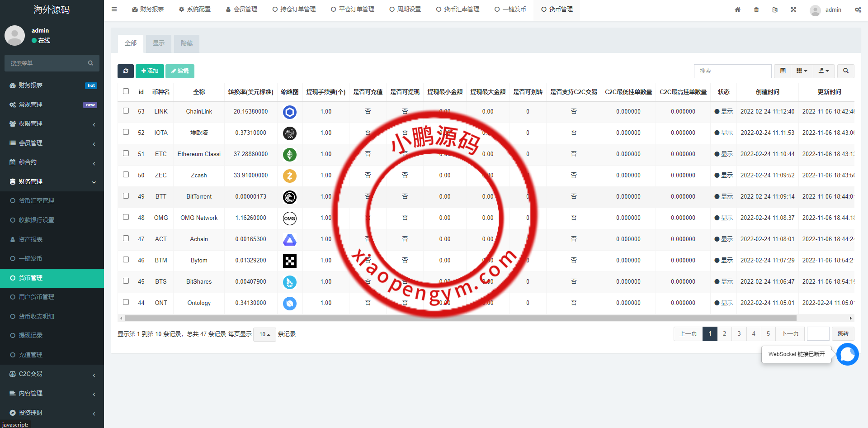The image size is (868, 428).
Task: Click the table 搜索 input field
Action: click(732, 71)
